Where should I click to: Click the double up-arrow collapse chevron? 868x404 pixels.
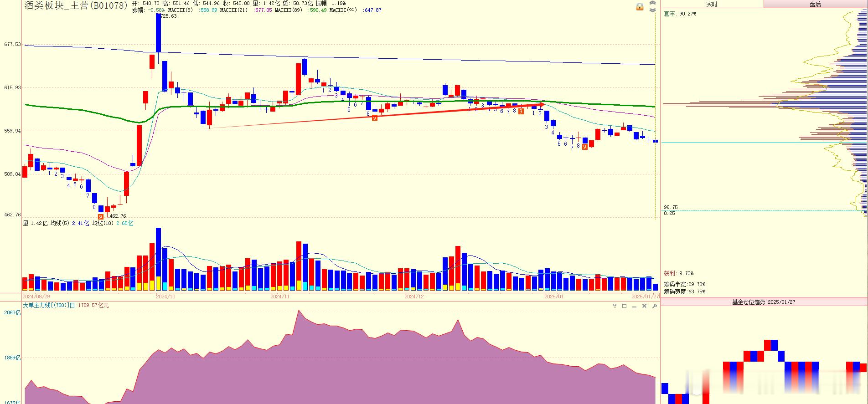click(652, 3)
